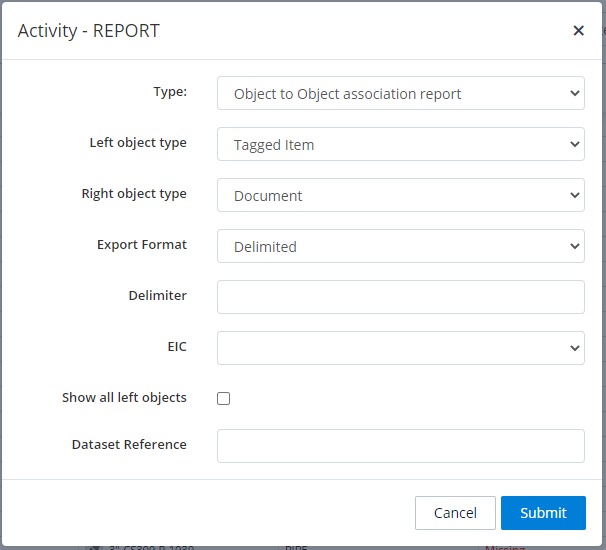The width and height of the screenshot is (606, 550).
Task: Open the EIC dropdown
Action: click(401, 348)
